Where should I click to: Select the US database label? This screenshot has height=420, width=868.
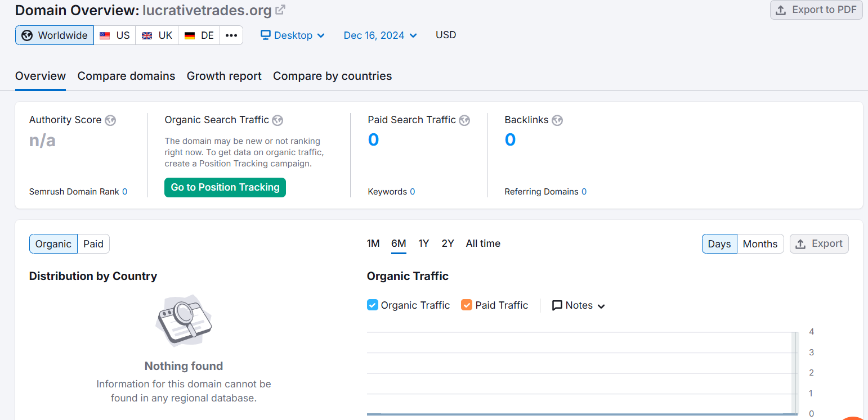pyautogui.click(x=123, y=35)
